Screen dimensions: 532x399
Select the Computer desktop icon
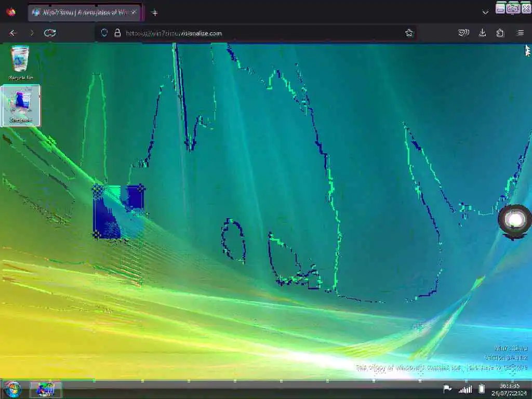pos(21,105)
